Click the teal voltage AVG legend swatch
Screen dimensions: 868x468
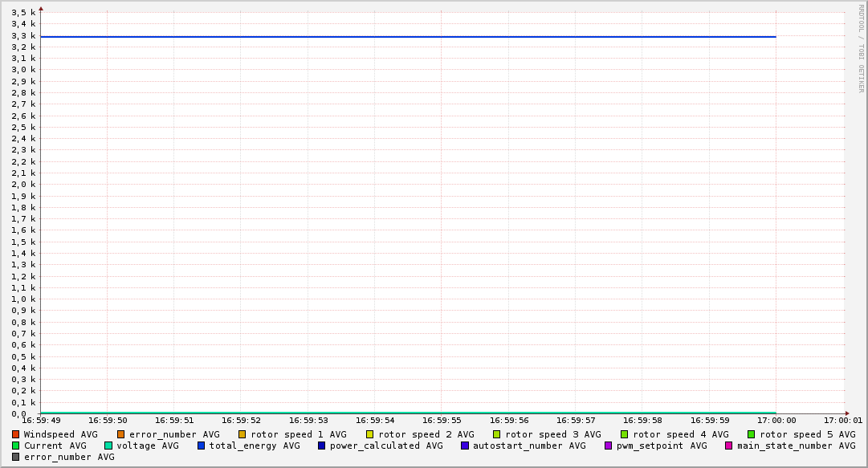[108, 446]
